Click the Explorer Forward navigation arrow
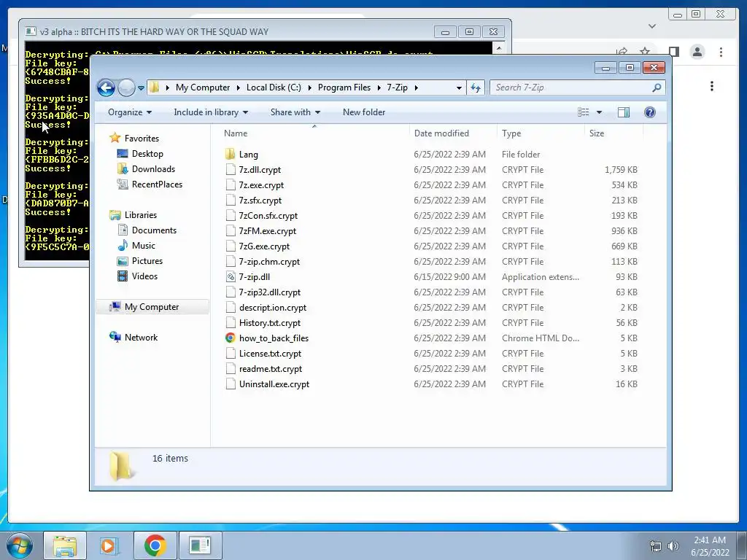Image resolution: width=747 pixels, height=560 pixels. [x=126, y=87]
